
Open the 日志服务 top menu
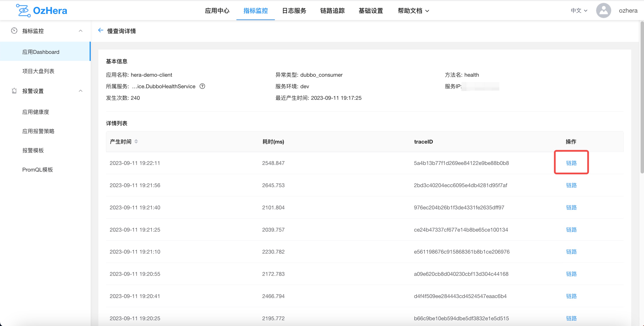pos(294,11)
